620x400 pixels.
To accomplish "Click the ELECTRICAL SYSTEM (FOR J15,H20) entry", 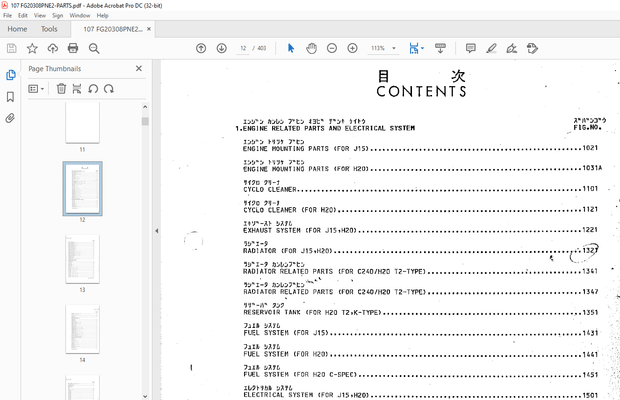I will click(x=420, y=395).
